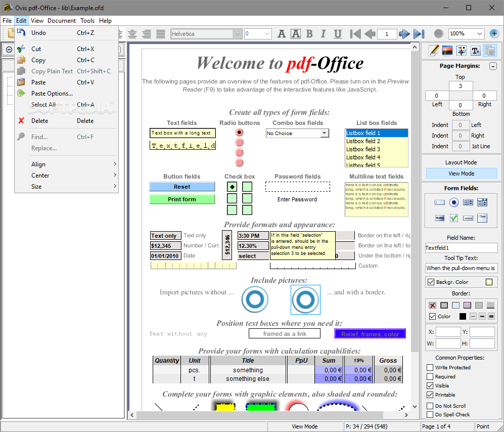Viewport: 504px width, 432px height.
Task: Insert a radio button form field
Action: (x=454, y=202)
